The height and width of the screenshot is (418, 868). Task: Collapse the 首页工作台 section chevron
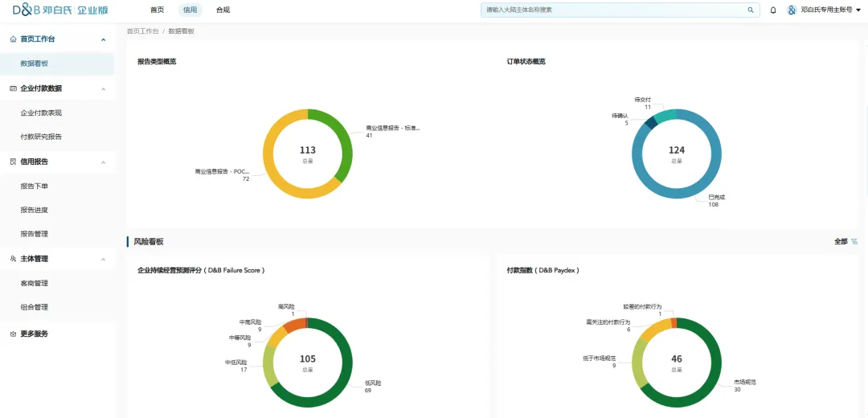tap(103, 39)
